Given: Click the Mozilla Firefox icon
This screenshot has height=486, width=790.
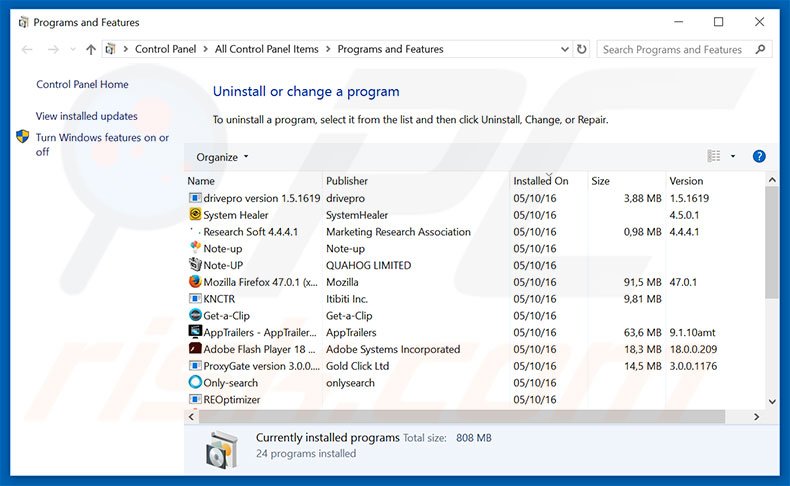Looking at the screenshot, I should click(x=195, y=282).
